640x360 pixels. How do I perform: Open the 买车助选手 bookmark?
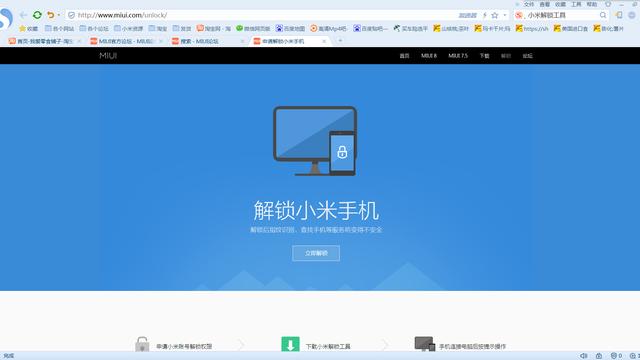point(411,29)
